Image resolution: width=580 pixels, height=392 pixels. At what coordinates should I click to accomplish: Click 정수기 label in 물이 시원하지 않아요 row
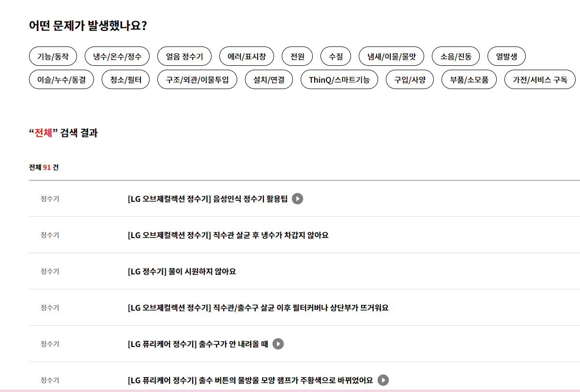(x=50, y=271)
